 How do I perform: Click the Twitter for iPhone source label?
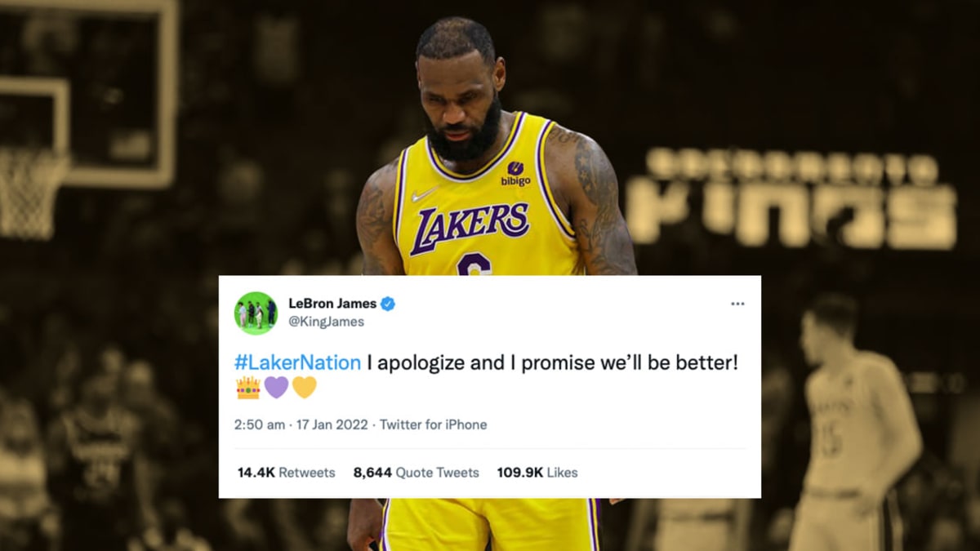point(434,424)
